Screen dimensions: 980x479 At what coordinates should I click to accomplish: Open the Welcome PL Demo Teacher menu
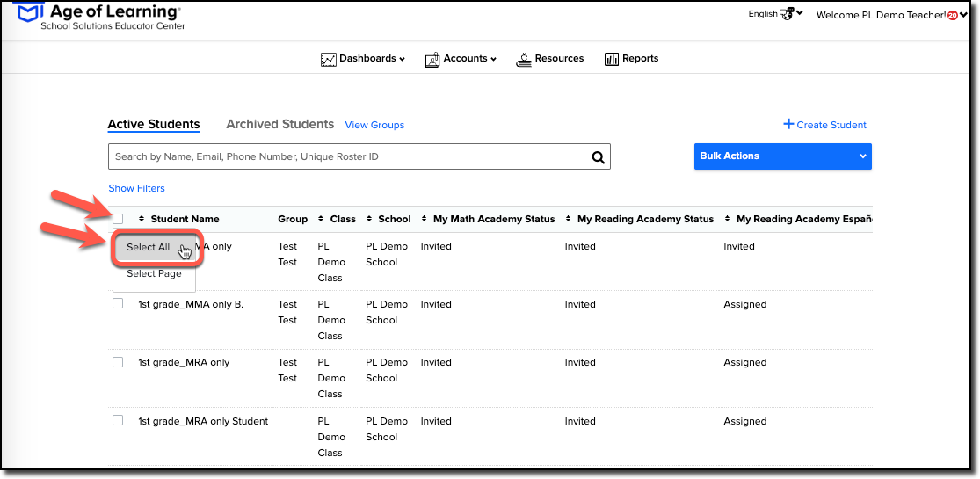click(892, 15)
